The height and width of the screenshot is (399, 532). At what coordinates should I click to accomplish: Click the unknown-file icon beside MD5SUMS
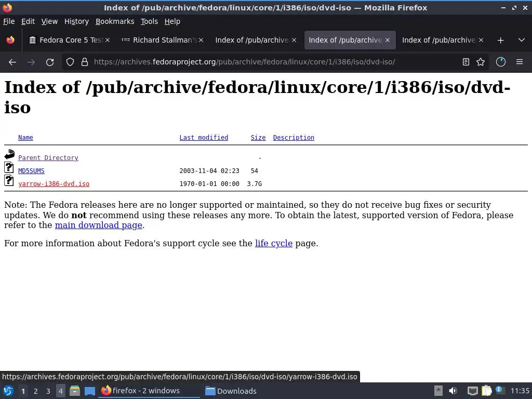pyautogui.click(x=9, y=167)
